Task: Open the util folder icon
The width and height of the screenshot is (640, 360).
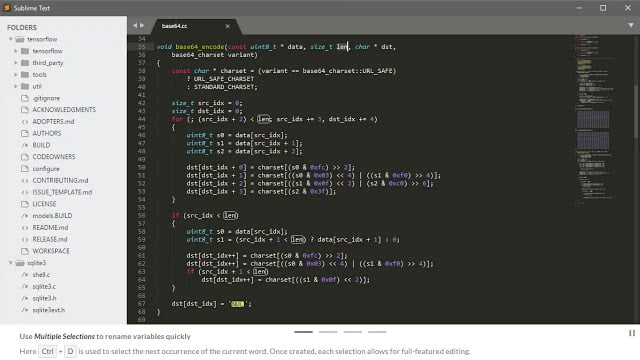Action: click(25, 87)
